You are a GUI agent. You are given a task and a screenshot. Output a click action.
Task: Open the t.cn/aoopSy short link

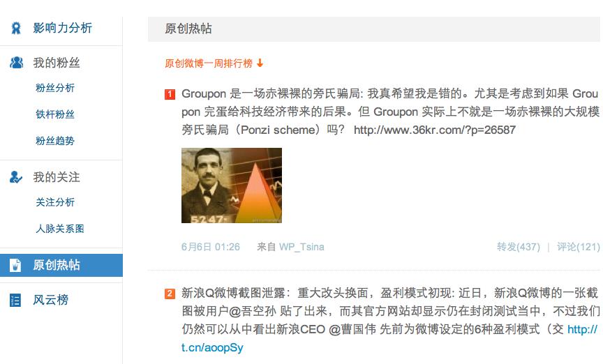(x=212, y=347)
